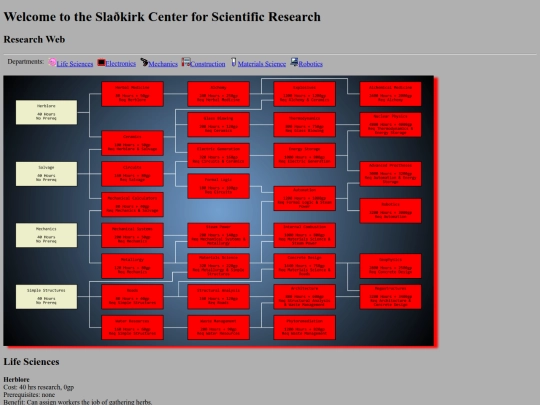The width and height of the screenshot is (540, 405).
Task: Open the Life Sciences department link
Action: click(x=75, y=64)
